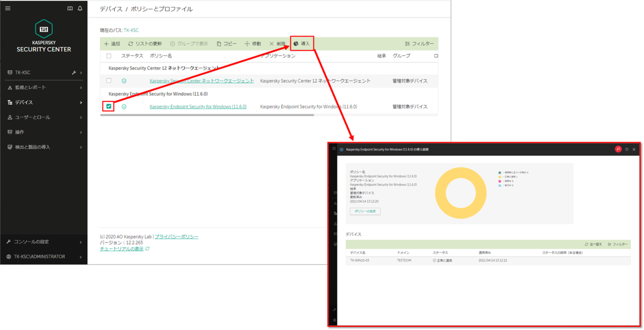Click リストの更新 refresh button
Screen dimensions: 644x330
pyautogui.click(x=145, y=44)
